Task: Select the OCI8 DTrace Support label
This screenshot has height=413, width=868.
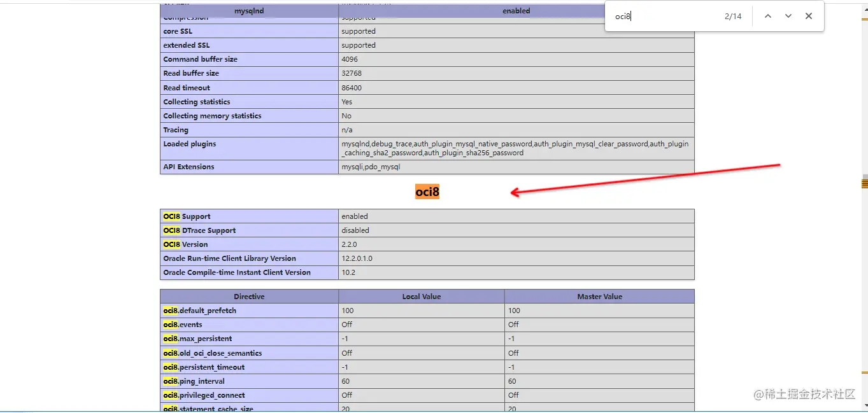Action: (199, 230)
